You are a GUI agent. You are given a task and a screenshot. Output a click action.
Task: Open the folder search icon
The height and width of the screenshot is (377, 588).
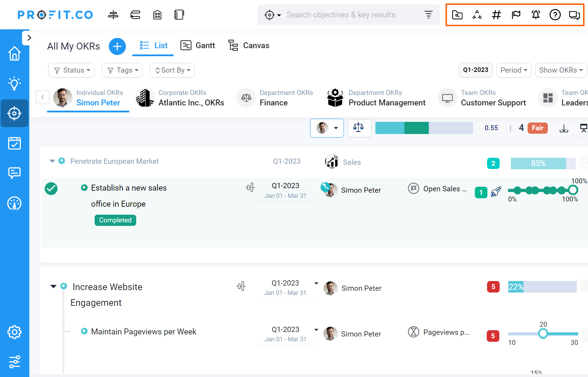[x=457, y=15]
